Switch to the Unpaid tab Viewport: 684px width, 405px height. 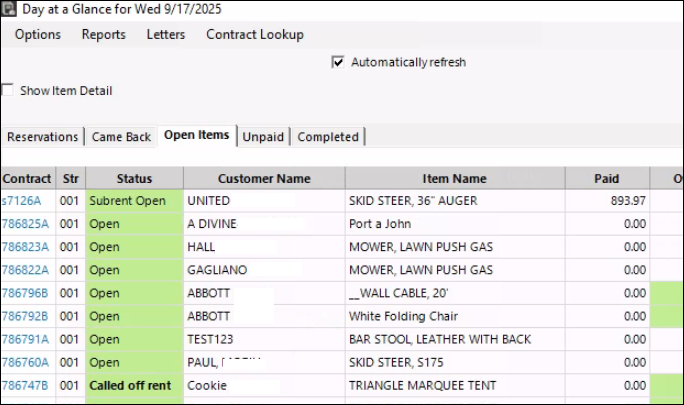264,137
